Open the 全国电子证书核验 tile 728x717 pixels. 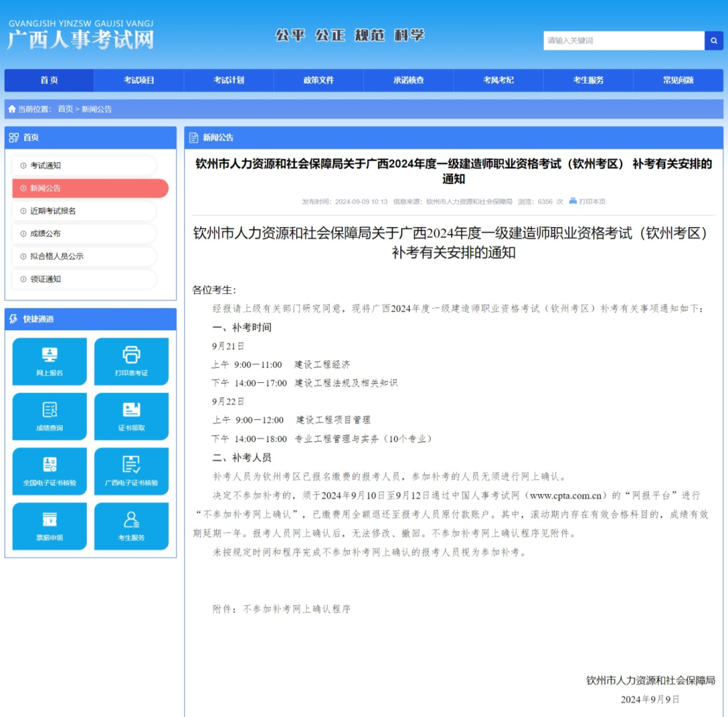50,471
